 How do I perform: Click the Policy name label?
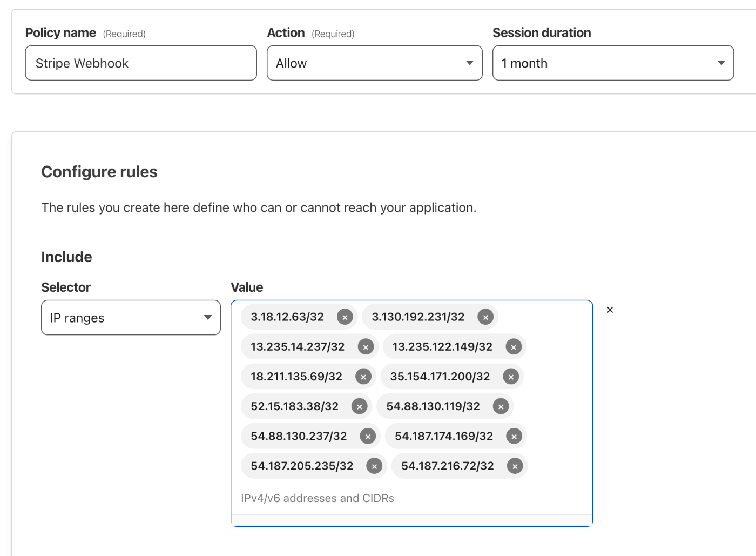coord(60,33)
